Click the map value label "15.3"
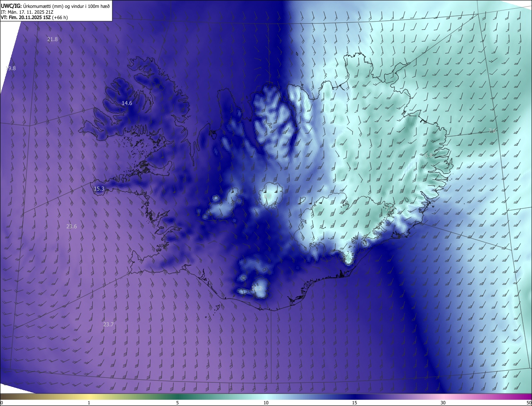This screenshot has height=406, width=532. pos(99,188)
